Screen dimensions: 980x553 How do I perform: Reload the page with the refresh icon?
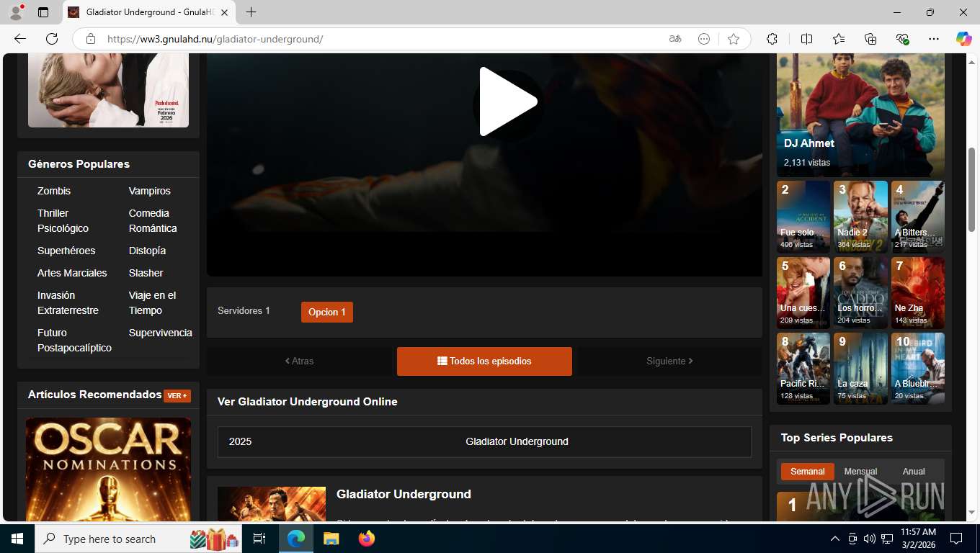[x=52, y=39]
